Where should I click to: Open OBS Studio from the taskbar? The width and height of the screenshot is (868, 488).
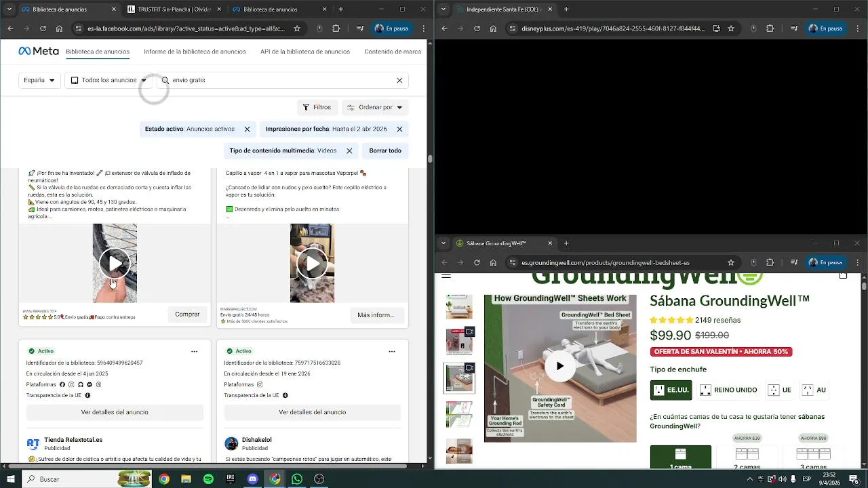coord(319,479)
